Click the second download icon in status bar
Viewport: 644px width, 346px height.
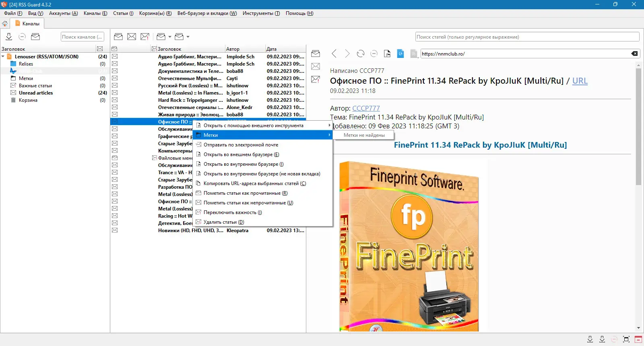tap(602, 339)
